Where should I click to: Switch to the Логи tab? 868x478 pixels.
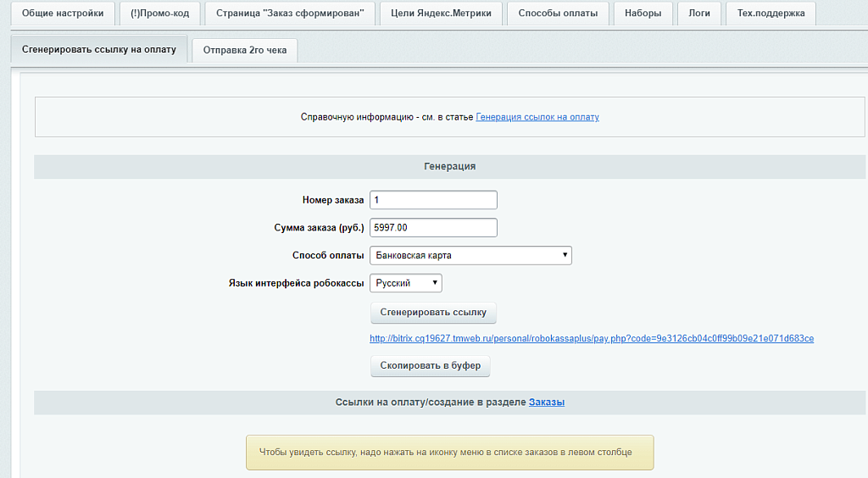699,14
